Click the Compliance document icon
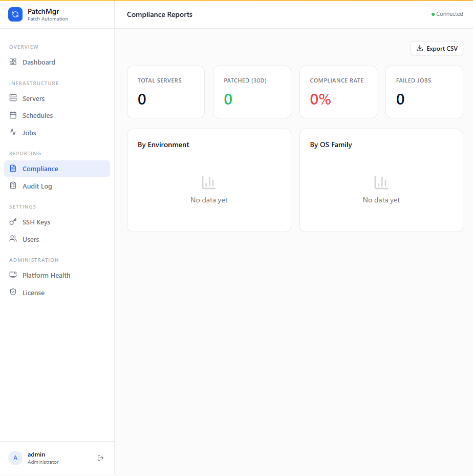The image size is (473, 476). pos(13,168)
